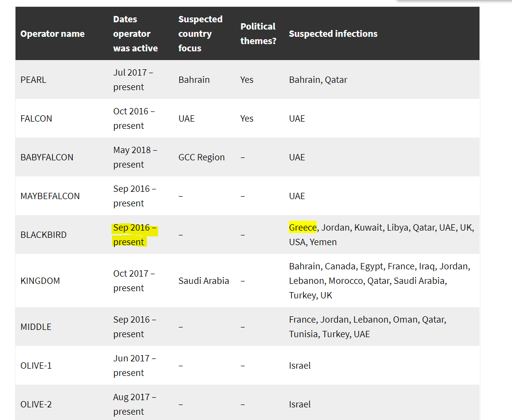Click the highlighted word Greece

coord(303,228)
